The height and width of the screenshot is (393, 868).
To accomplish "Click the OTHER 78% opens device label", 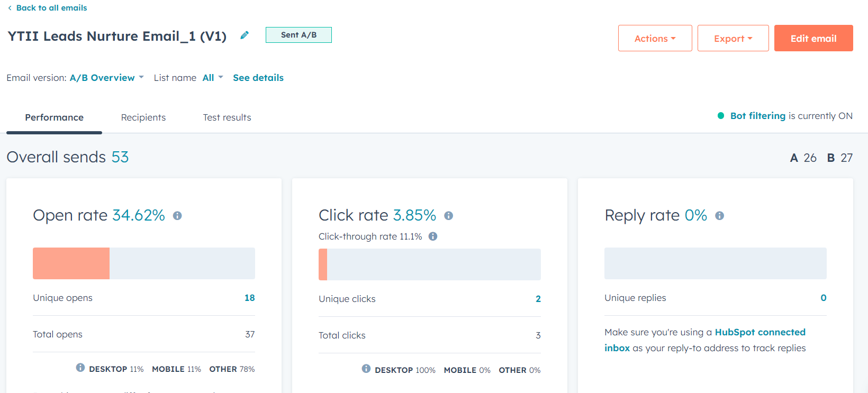I will pyautogui.click(x=232, y=369).
